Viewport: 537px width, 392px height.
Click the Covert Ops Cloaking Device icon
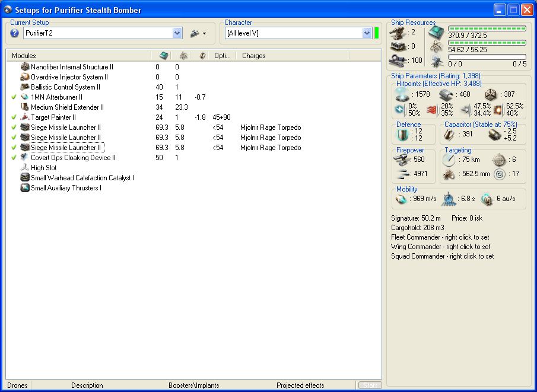point(25,158)
